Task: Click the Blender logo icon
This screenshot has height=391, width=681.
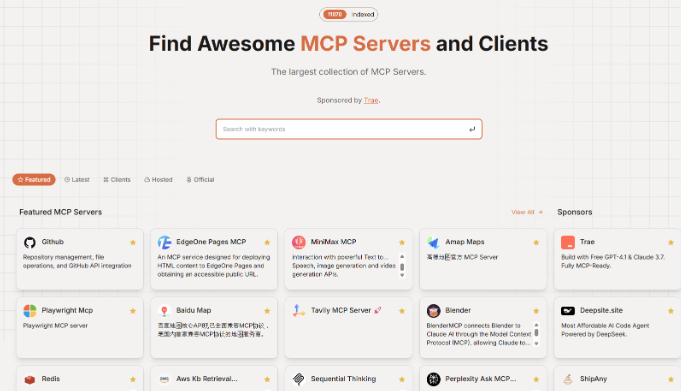Action: coord(433,311)
